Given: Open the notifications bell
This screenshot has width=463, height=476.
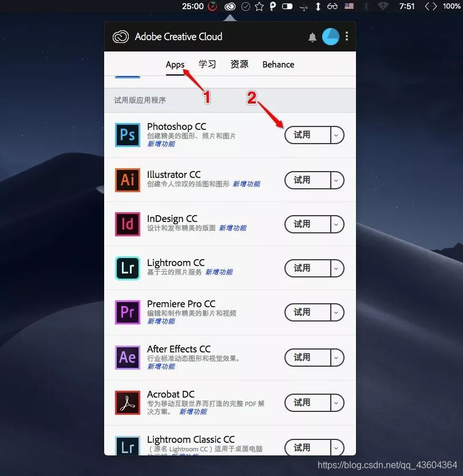Looking at the screenshot, I should click(312, 37).
